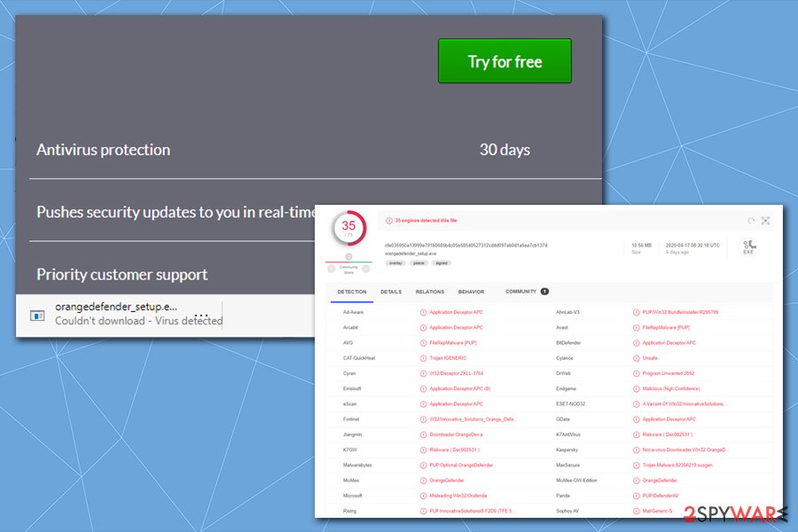This screenshot has height=532, width=798.
Task: Click the alert icon for CAT-QuickHeal detection
Action: [x=423, y=358]
